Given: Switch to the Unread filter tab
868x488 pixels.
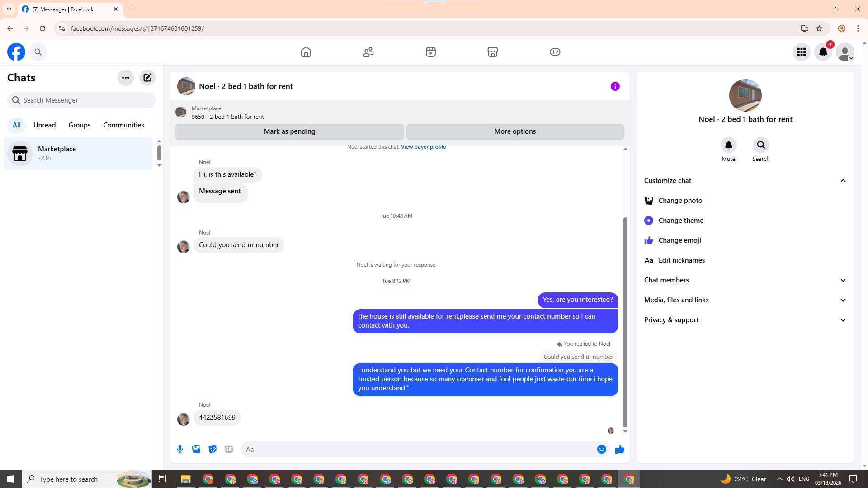Looking at the screenshot, I should (x=44, y=125).
